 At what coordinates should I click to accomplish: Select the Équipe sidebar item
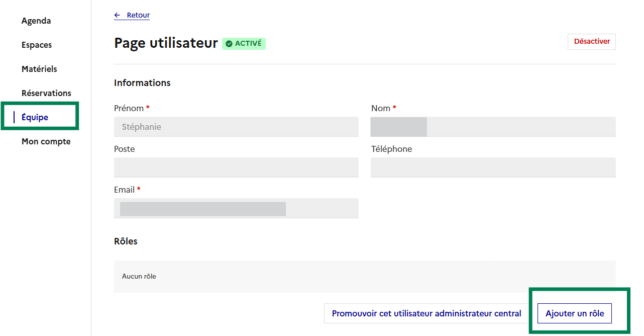click(35, 117)
